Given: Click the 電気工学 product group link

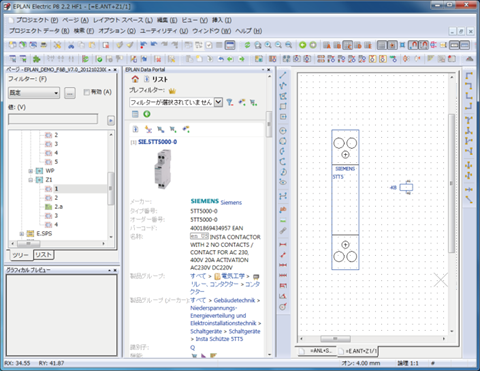Looking at the screenshot, I should pyautogui.click(x=233, y=276).
